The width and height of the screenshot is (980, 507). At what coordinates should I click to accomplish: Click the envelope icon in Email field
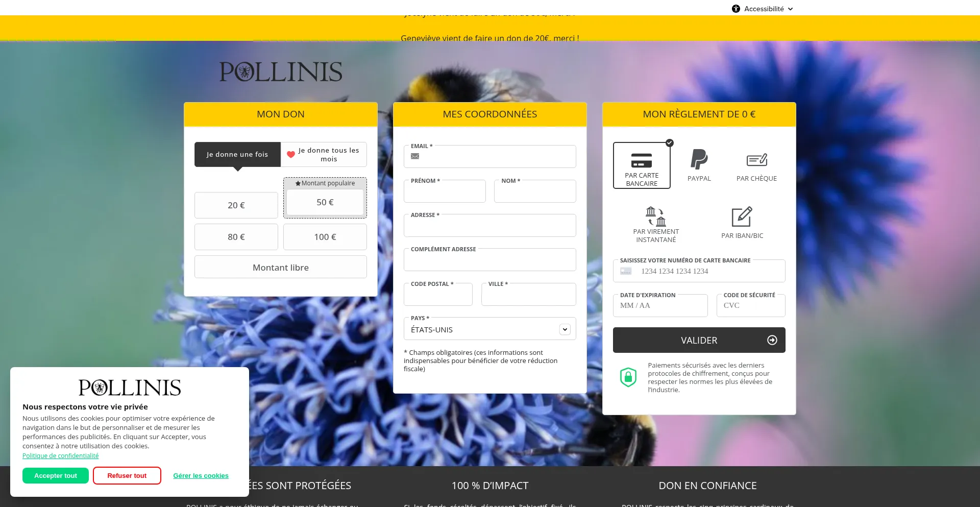415,156
